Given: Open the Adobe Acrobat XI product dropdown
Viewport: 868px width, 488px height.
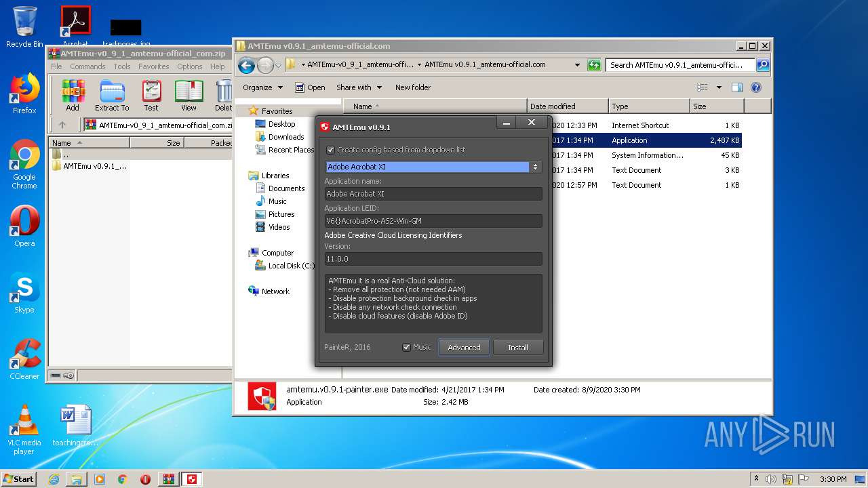Looking at the screenshot, I should (x=433, y=167).
